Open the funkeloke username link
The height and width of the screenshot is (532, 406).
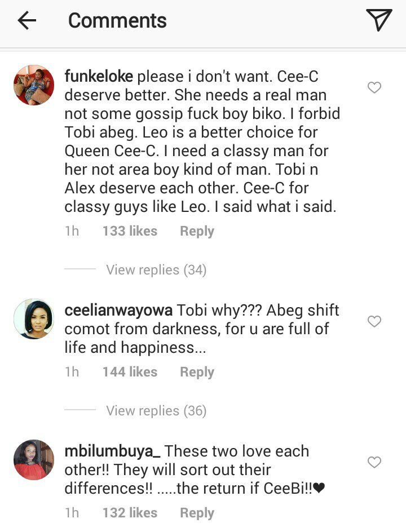coord(99,76)
